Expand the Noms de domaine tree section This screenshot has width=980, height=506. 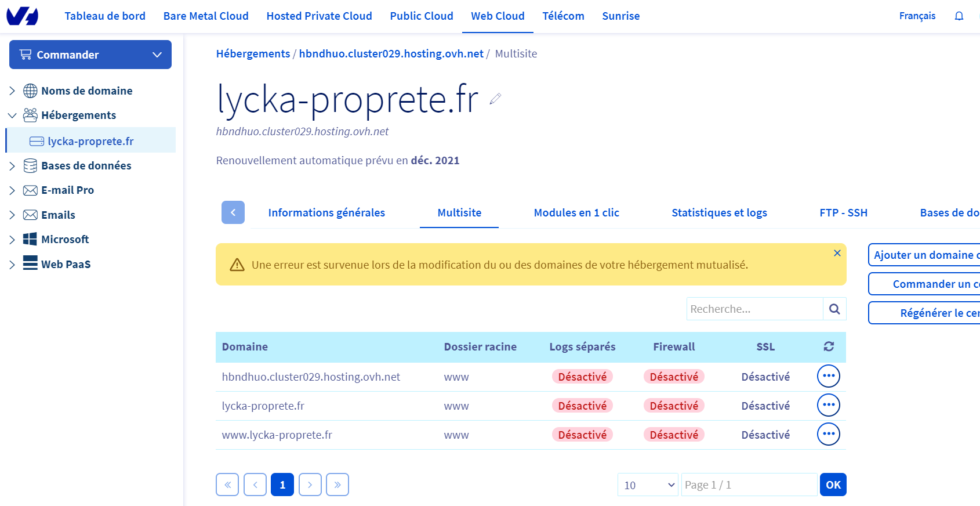tap(12, 91)
